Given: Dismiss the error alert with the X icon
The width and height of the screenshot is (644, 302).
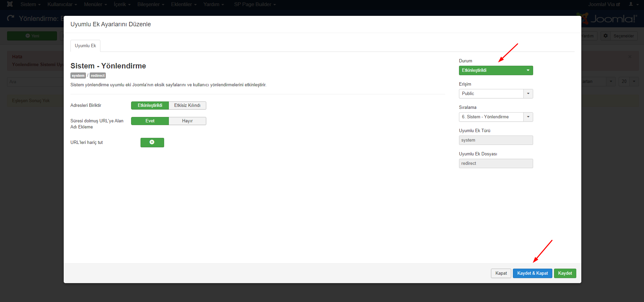Looking at the screenshot, I should [x=630, y=57].
